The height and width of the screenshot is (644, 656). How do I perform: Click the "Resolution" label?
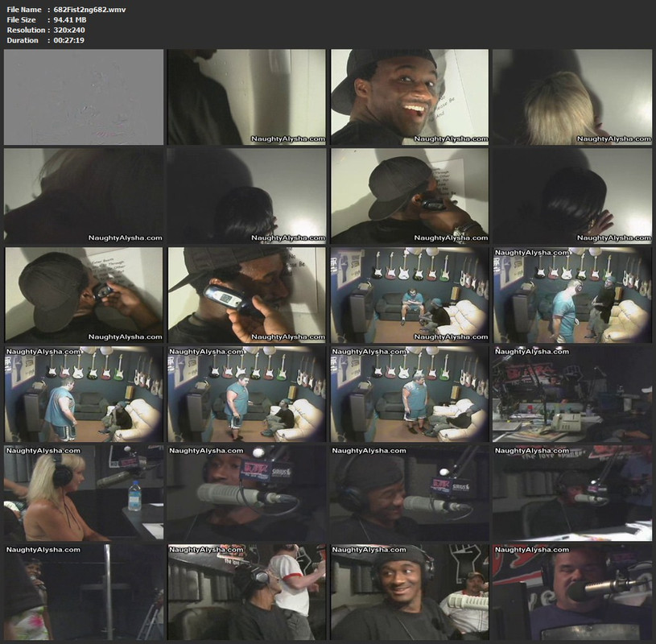click(x=26, y=30)
